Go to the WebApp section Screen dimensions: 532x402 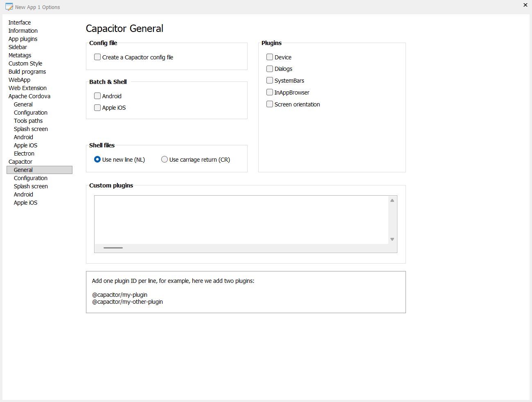(x=19, y=80)
